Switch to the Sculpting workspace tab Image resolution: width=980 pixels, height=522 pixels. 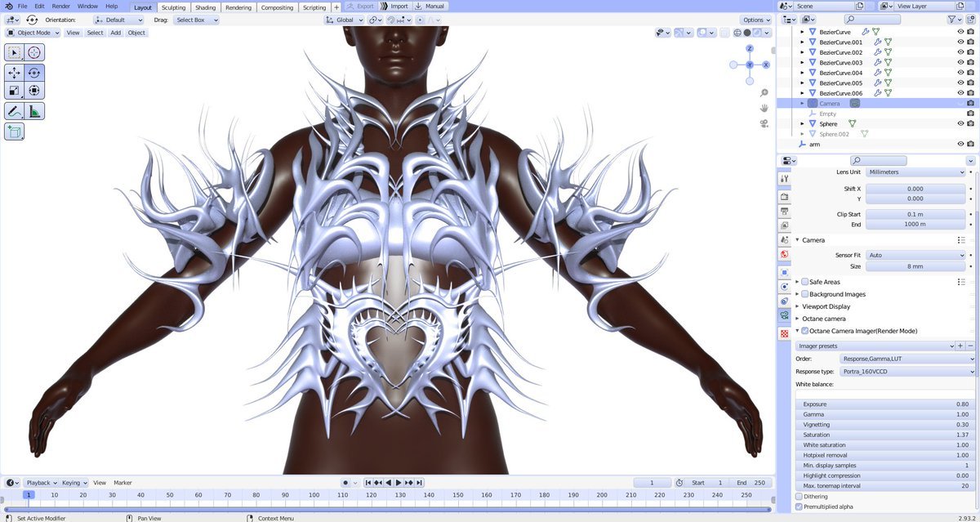coord(173,7)
